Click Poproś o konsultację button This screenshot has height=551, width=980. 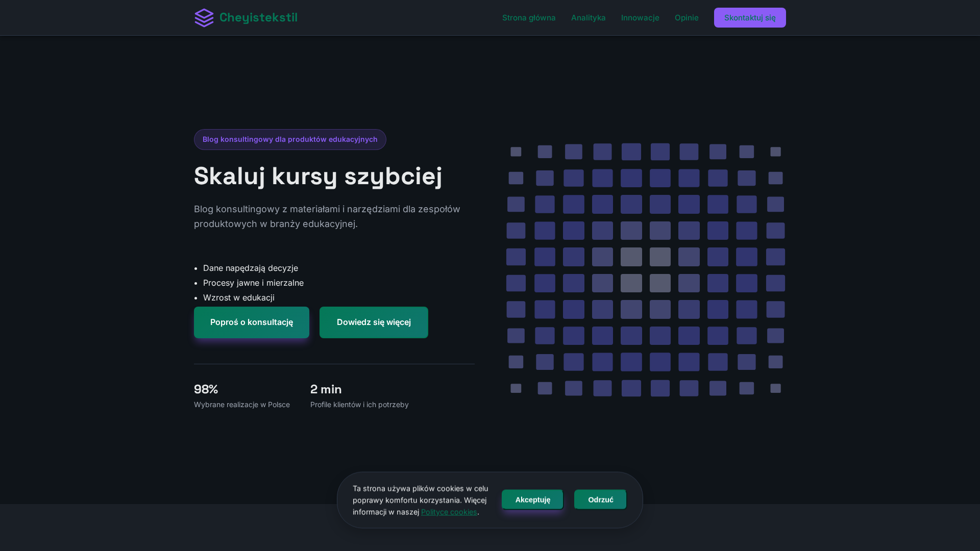tap(252, 322)
